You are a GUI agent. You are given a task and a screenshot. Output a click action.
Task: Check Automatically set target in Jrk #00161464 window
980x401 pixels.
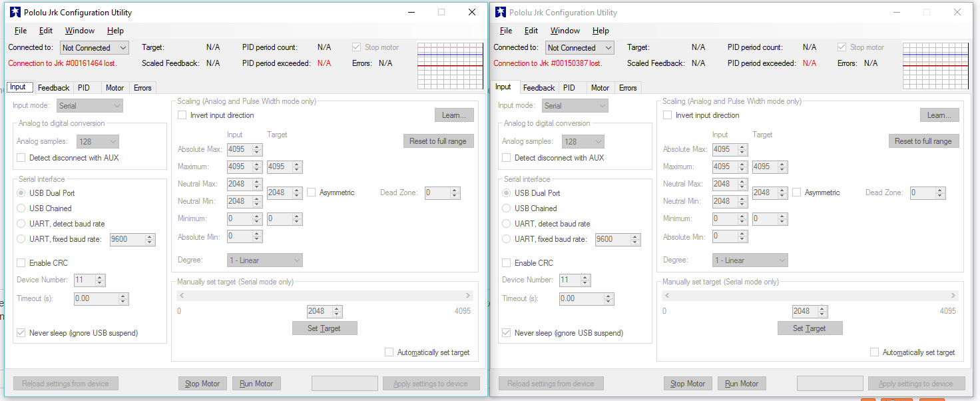click(389, 352)
